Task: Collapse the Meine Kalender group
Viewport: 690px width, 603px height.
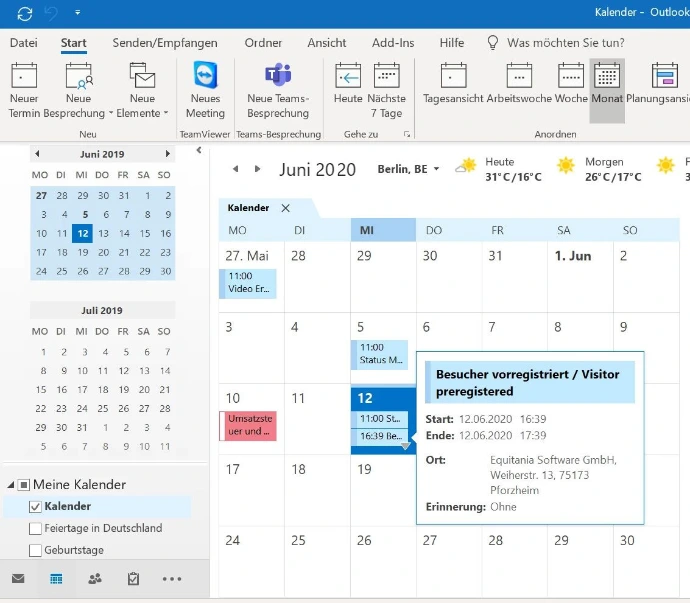Action: 11,485
